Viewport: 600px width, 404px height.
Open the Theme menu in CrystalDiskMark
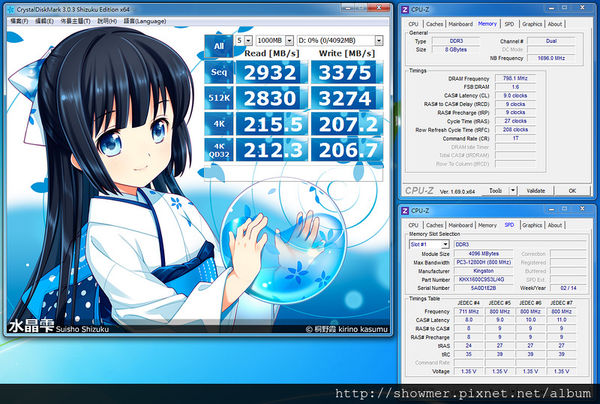75,21
